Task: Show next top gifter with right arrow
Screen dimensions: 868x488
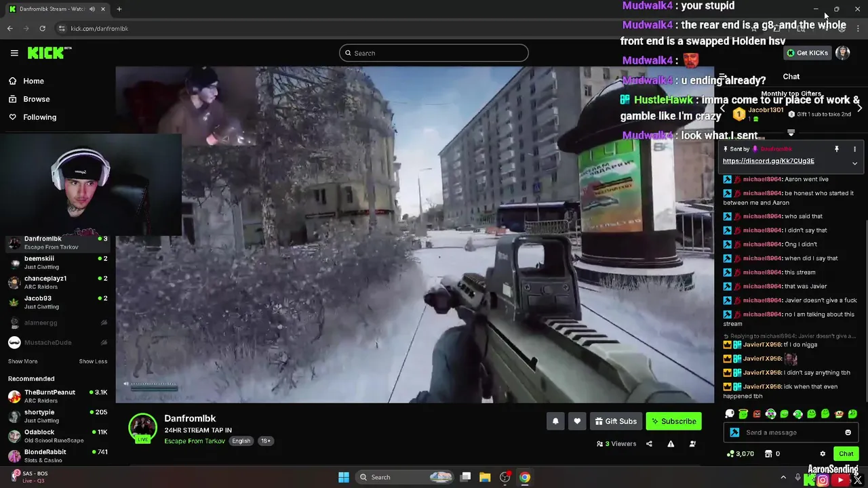Action: [x=859, y=108]
